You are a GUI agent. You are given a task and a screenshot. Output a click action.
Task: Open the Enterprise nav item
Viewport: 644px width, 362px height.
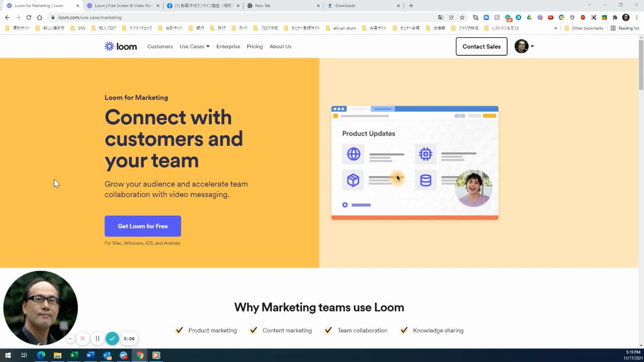228,46
